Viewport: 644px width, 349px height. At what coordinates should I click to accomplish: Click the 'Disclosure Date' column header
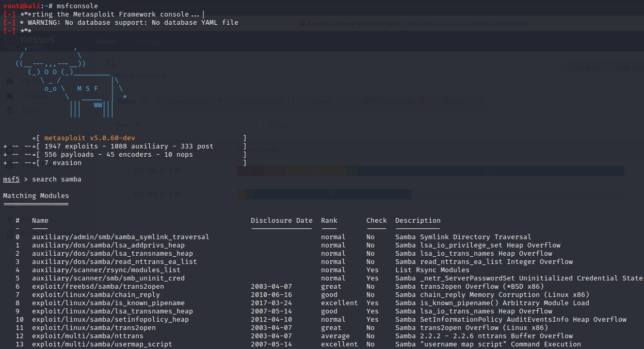(x=282, y=221)
